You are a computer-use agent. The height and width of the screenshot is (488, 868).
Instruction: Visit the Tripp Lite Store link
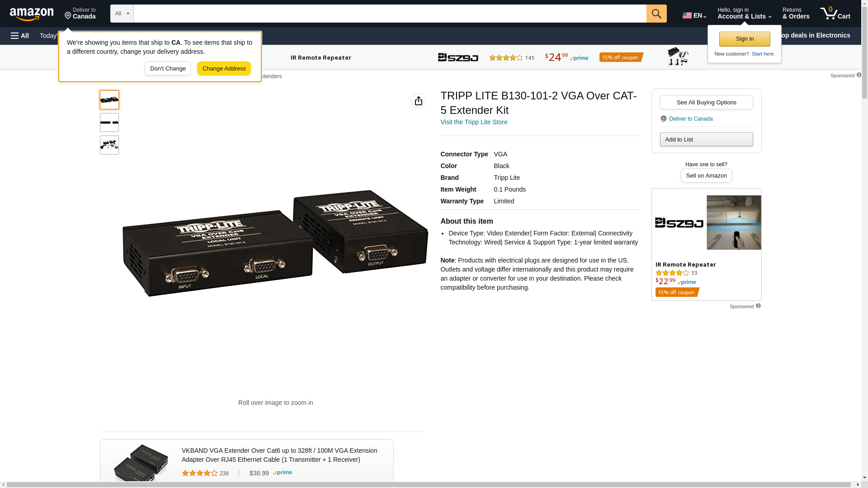click(x=474, y=122)
